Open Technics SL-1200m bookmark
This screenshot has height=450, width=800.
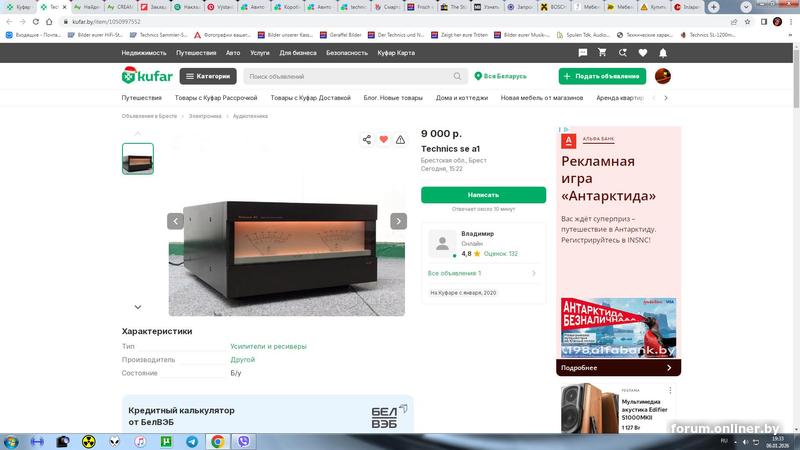[708, 35]
